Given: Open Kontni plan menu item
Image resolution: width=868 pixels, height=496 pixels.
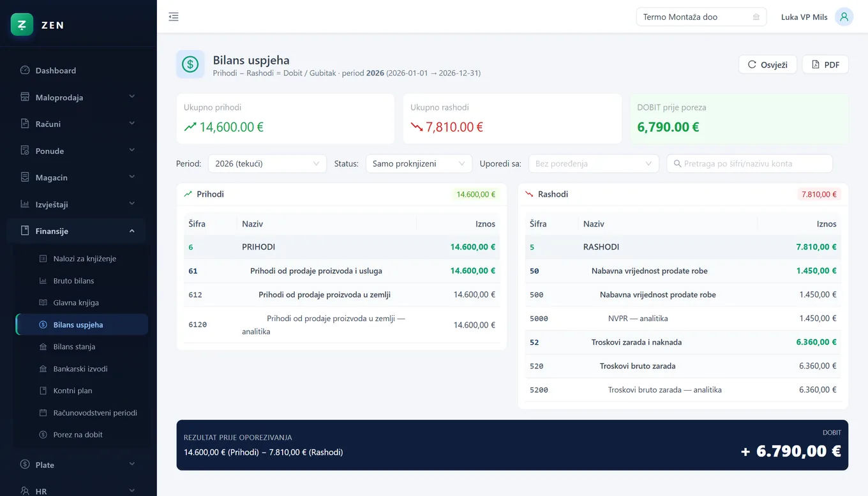Looking at the screenshot, I should tap(83, 391).
